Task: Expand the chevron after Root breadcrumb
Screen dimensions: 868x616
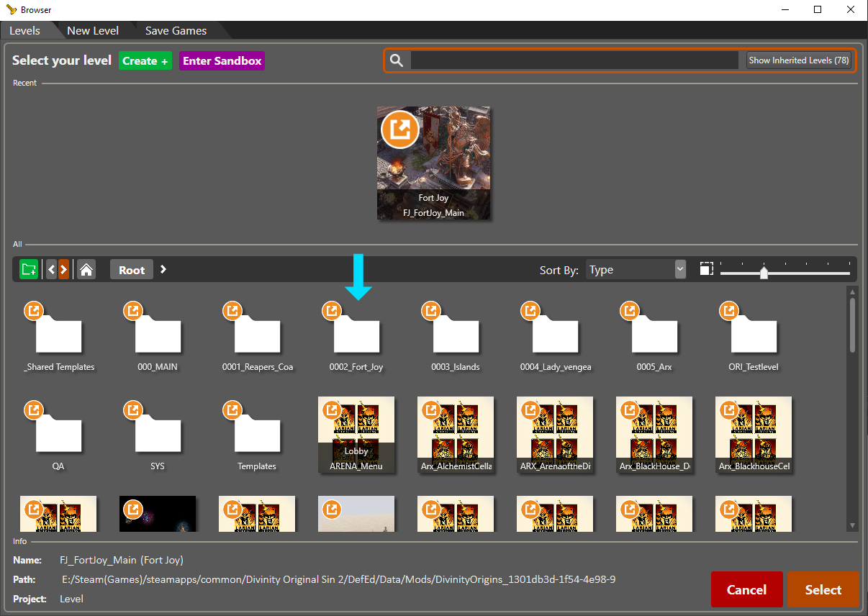Action: [163, 269]
